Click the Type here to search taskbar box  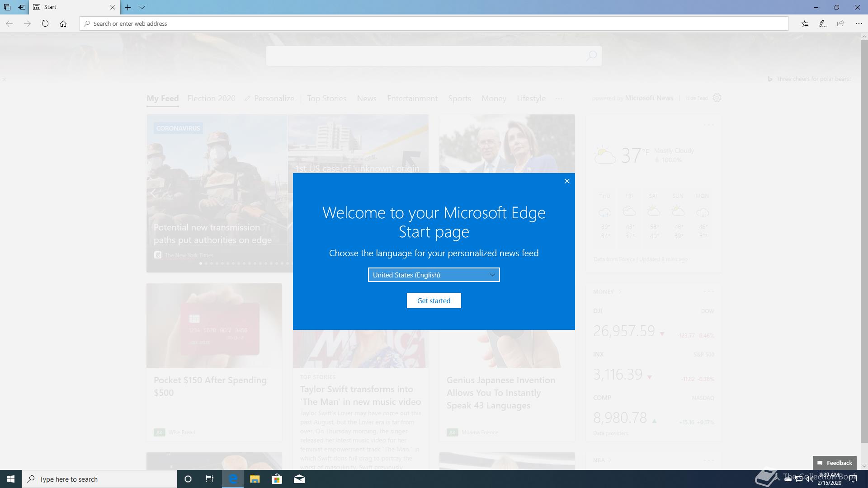[x=99, y=479]
